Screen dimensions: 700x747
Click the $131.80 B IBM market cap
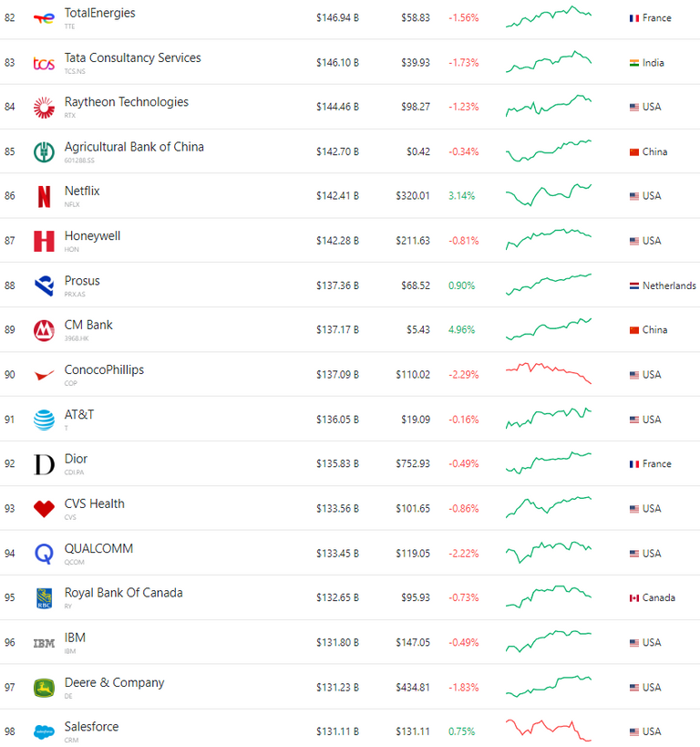pyautogui.click(x=337, y=643)
